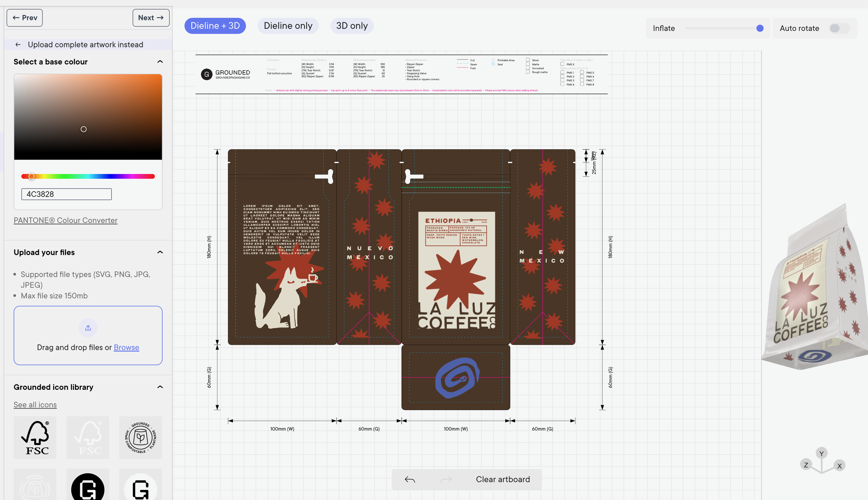Click the undo arrow icon
The width and height of the screenshot is (868, 500).
(x=410, y=479)
